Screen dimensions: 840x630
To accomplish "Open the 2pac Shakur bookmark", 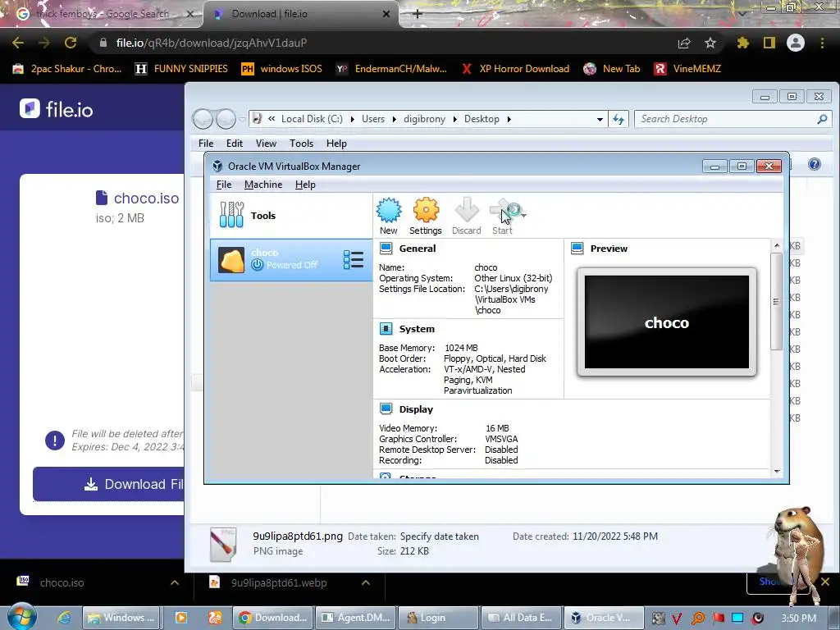I will coord(67,69).
